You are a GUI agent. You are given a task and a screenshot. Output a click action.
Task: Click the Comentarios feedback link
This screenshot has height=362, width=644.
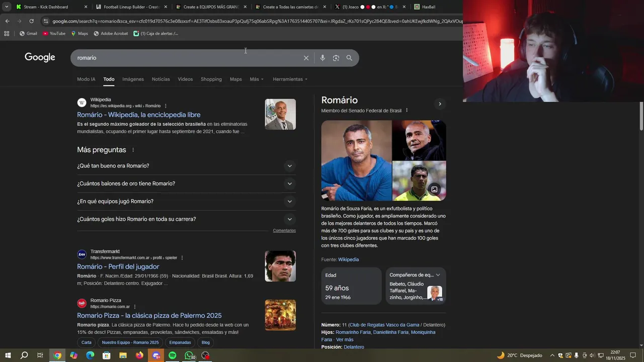(x=284, y=231)
